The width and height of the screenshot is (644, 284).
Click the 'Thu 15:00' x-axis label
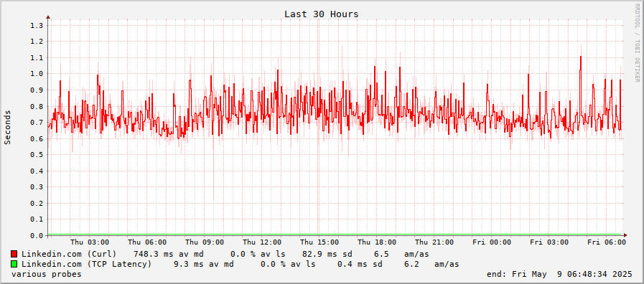[x=319, y=242]
